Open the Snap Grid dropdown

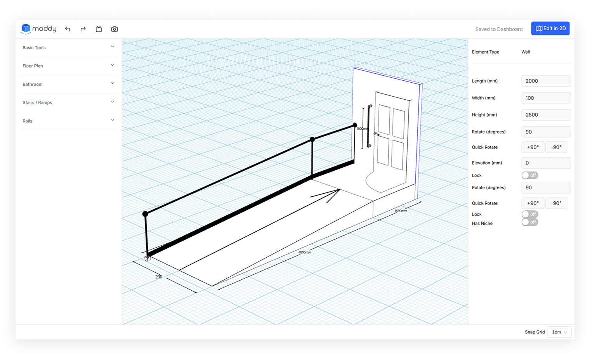click(x=559, y=332)
